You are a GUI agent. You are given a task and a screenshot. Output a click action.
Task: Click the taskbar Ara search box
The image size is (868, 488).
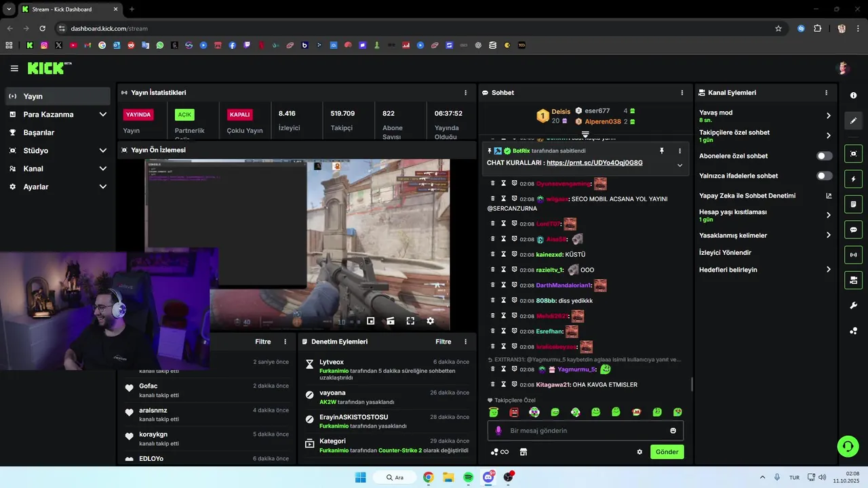click(395, 477)
